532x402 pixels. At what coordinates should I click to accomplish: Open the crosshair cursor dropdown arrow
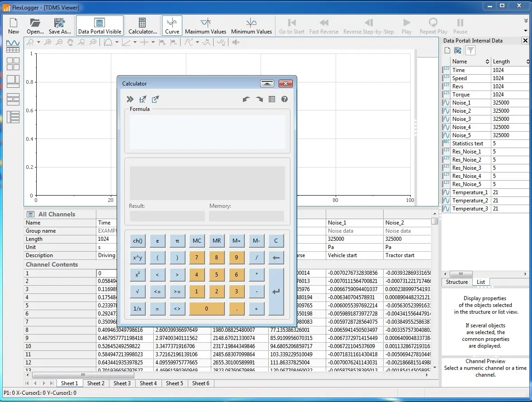[153, 42]
